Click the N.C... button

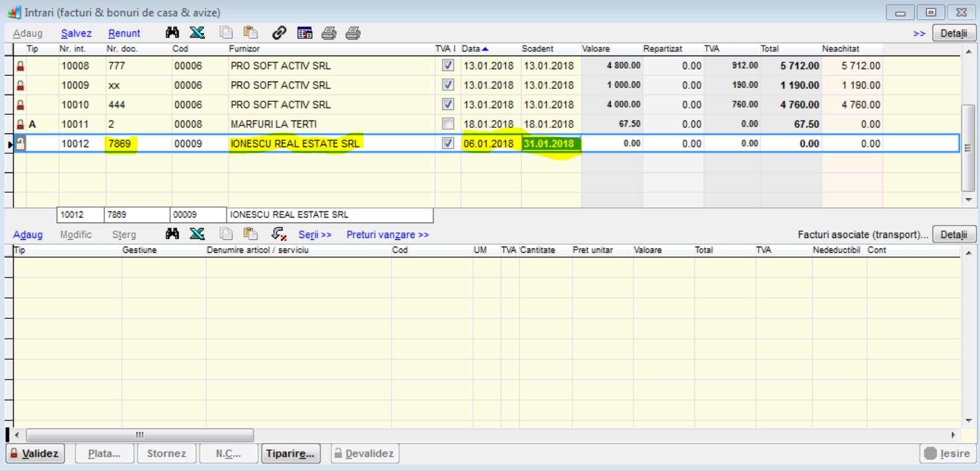tap(228, 453)
